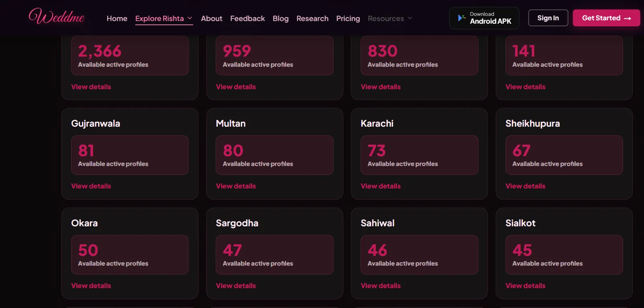Click the Sign In button
The width and height of the screenshot is (644, 308).
point(548,18)
